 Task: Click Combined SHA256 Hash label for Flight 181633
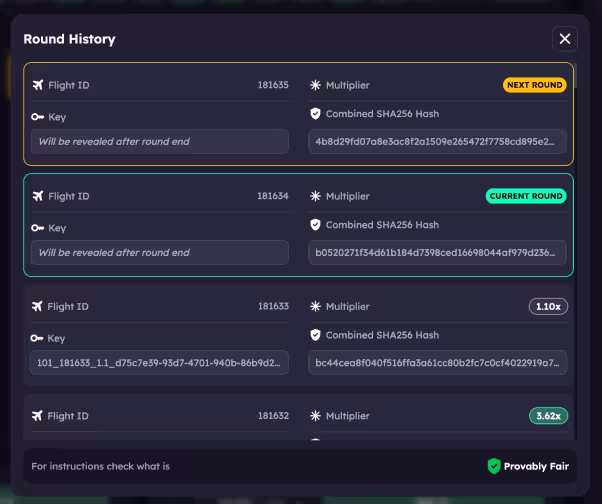[382, 335]
